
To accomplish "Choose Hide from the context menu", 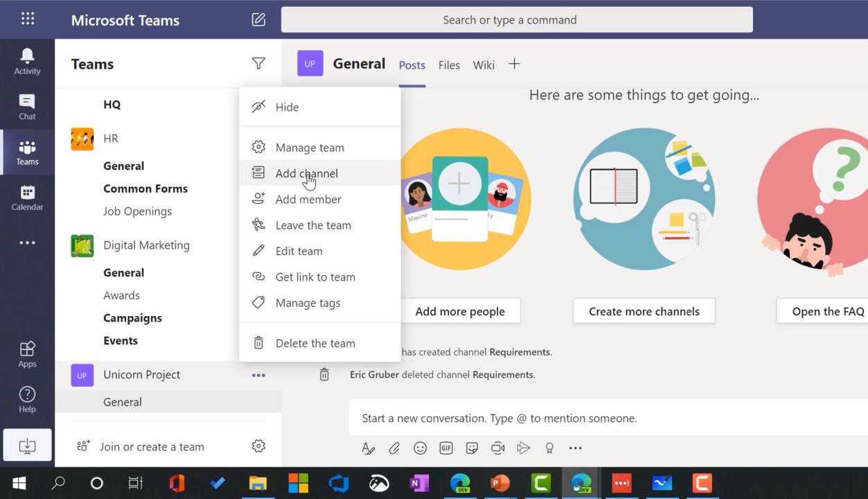I will 320,107.
